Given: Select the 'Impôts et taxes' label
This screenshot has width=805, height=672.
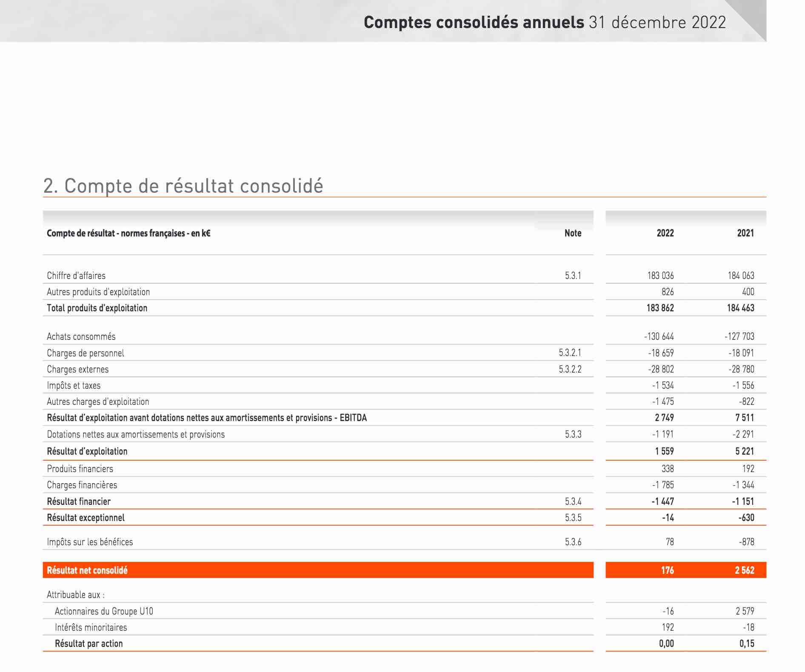Looking at the screenshot, I should tap(74, 385).
